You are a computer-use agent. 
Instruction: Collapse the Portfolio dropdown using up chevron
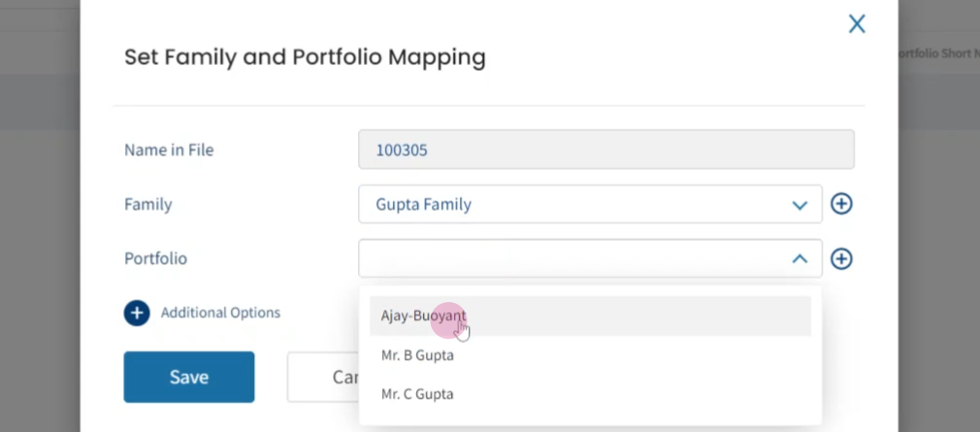coord(800,259)
